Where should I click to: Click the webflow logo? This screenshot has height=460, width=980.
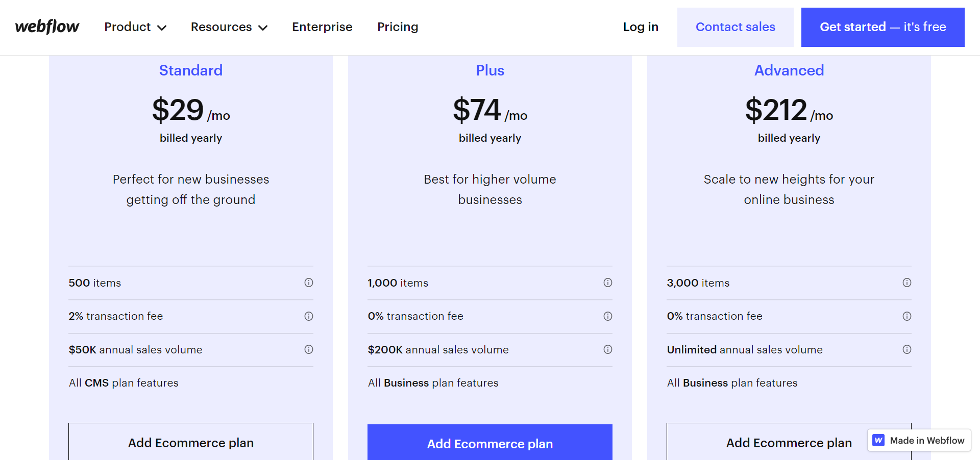click(46, 27)
